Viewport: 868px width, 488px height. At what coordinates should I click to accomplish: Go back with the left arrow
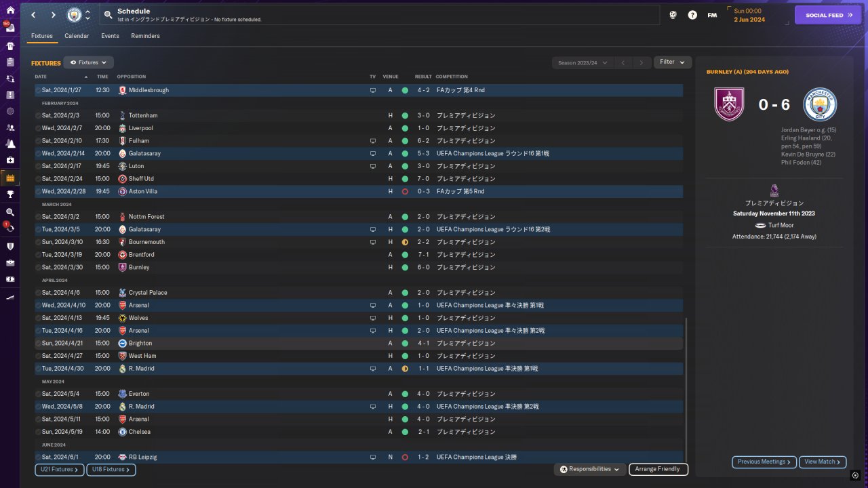pos(33,15)
